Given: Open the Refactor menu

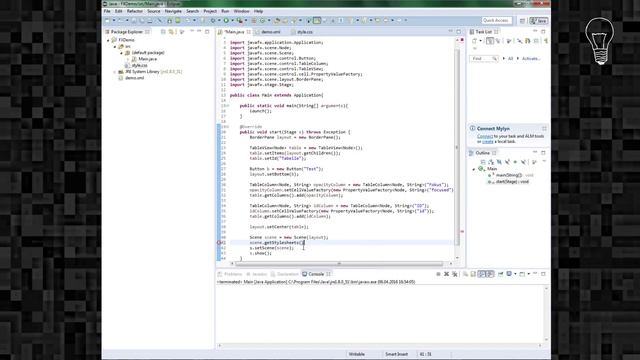Looking at the screenshot, I should (x=135, y=11).
